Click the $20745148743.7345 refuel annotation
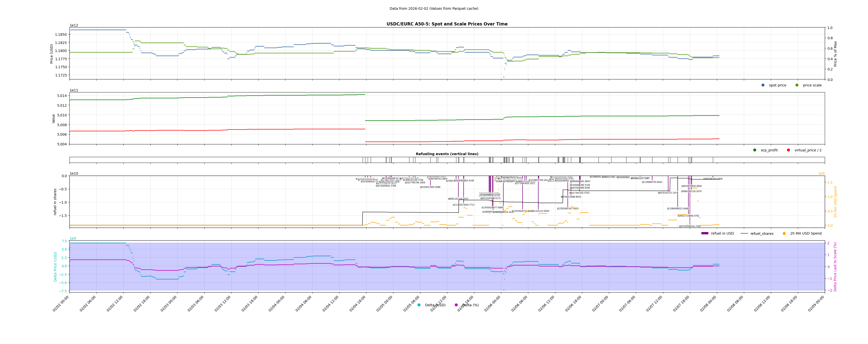 (690, 226)
